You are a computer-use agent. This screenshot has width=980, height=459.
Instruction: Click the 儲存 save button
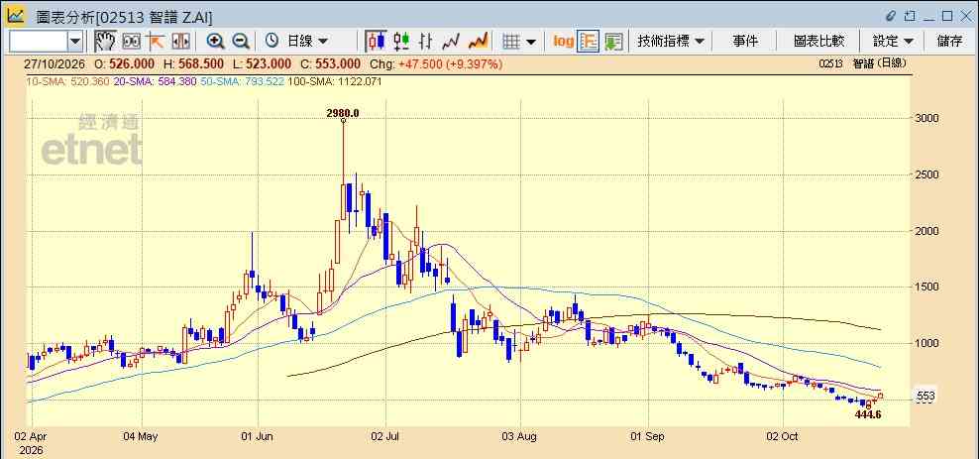tap(949, 42)
